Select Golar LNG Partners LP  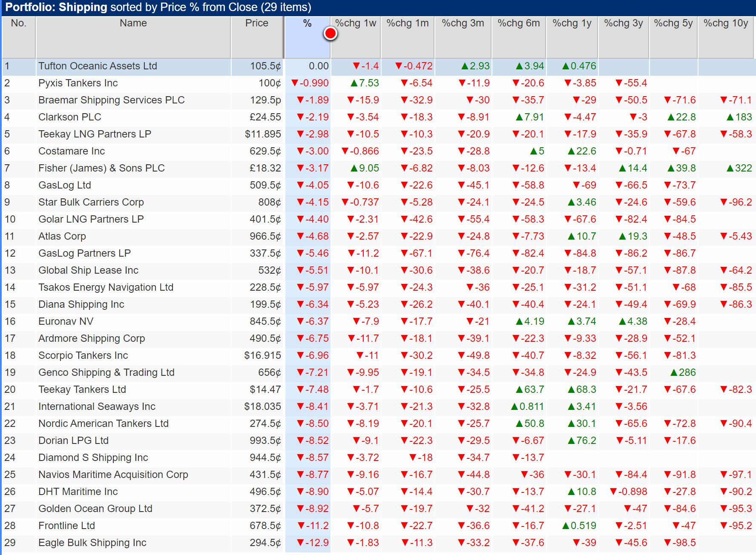[x=91, y=219]
